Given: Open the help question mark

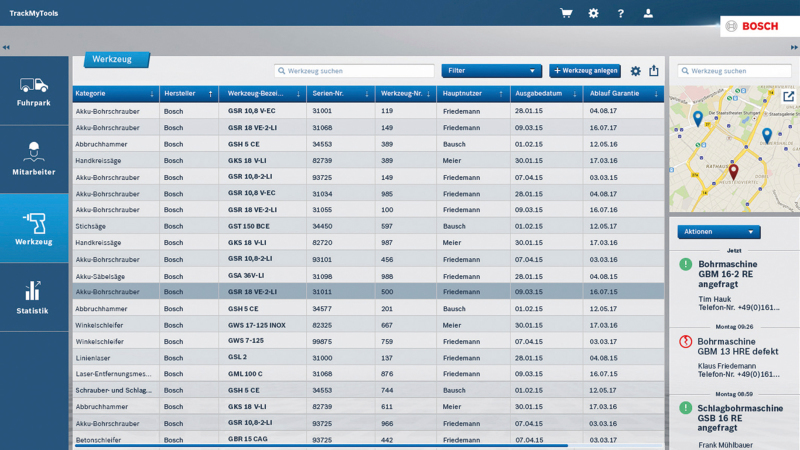Looking at the screenshot, I should point(620,14).
